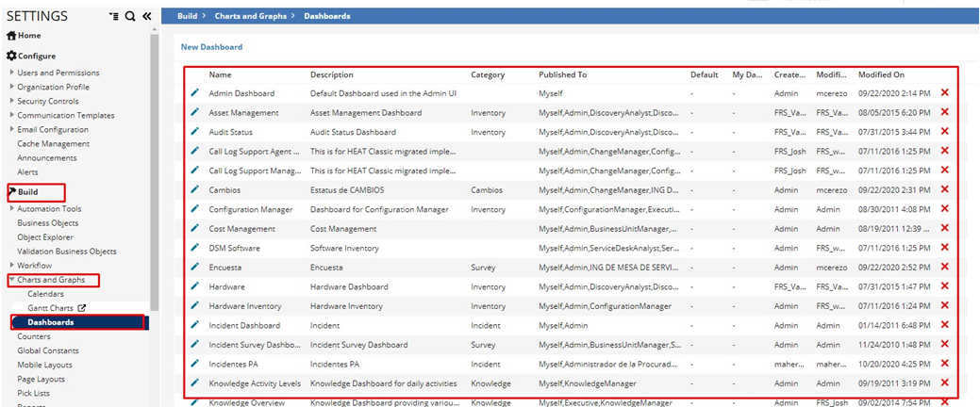Edit the Admin Dashboard using pencil icon
Image resolution: width=980 pixels, height=407 pixels.
(x=195, y=93)
